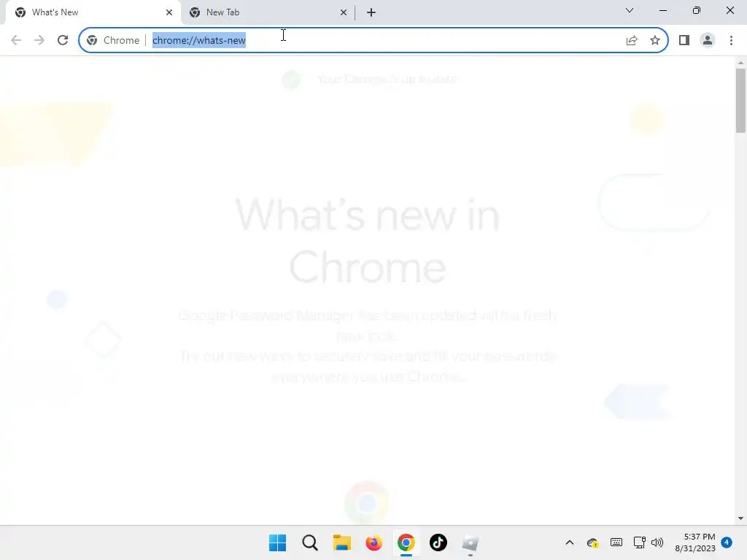Image resolution: width=747 pixels, height=560 pixels.
Task: Go back using the back arrow
Action: (x=16, y=40)
